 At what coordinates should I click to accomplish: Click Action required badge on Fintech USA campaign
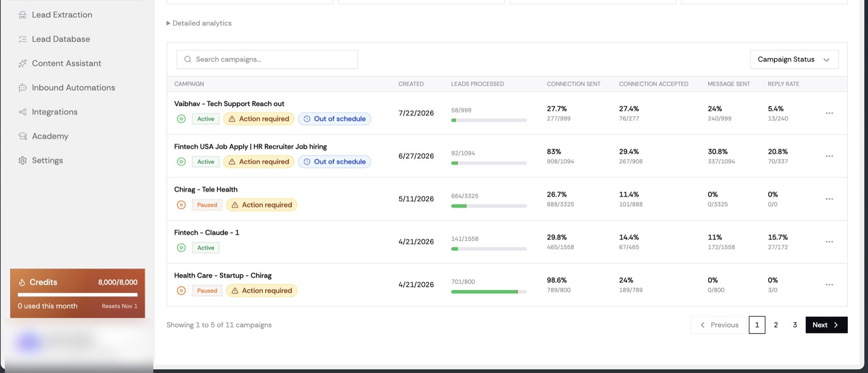[259, 162]
